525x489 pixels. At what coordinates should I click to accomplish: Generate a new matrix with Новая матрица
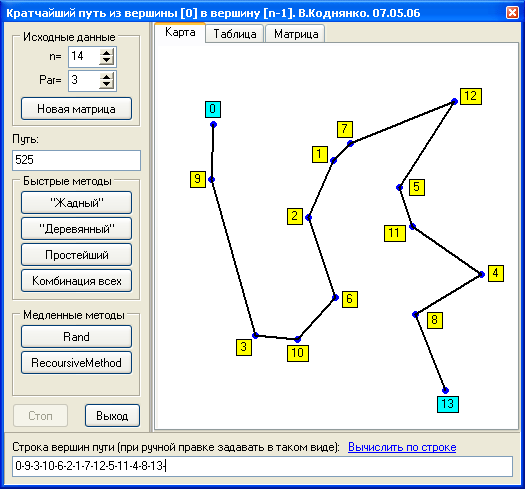pyautogui.click(x=76, y=109)
